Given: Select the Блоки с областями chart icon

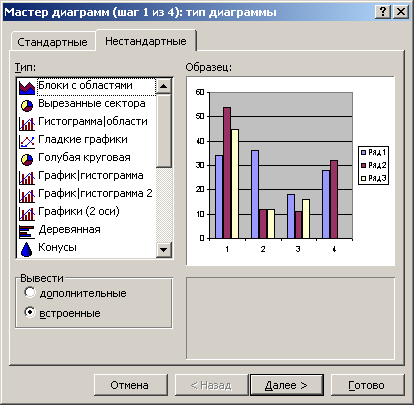Looking at the screenshot, I should [27, 87].
